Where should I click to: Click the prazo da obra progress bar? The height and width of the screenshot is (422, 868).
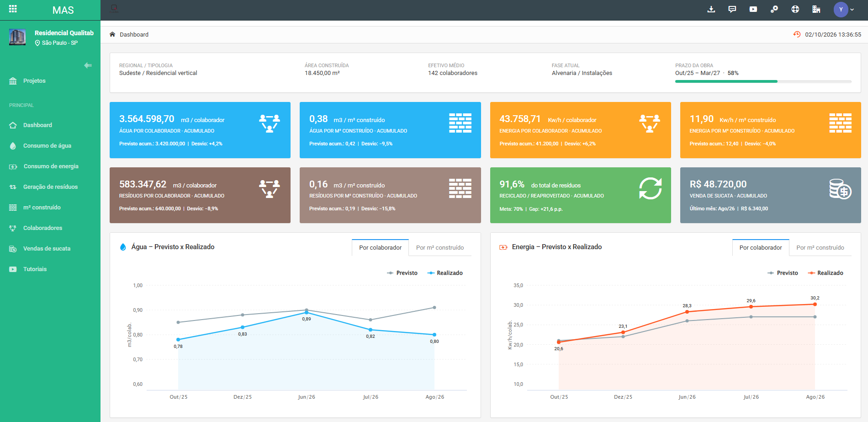[763, 81]
